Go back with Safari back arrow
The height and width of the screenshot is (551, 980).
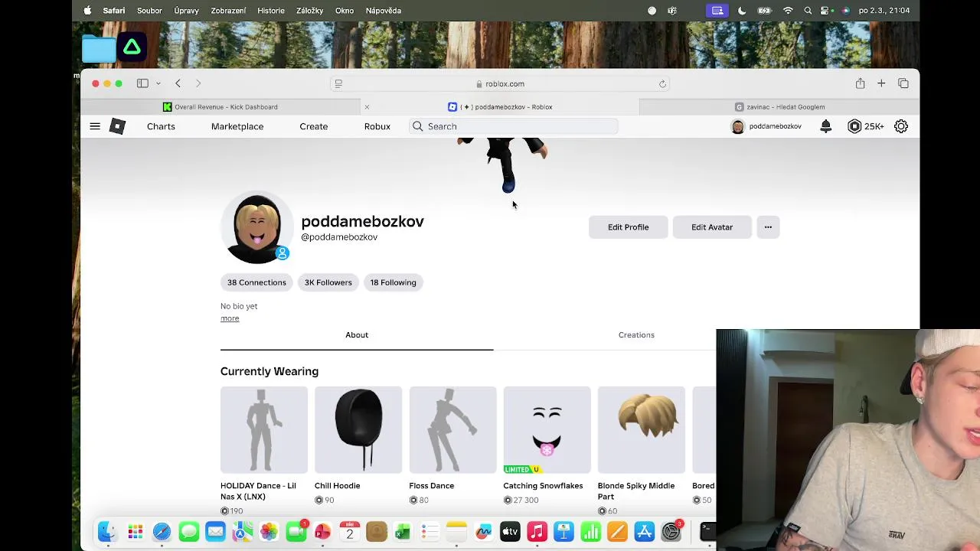click(x=178, y=83)
